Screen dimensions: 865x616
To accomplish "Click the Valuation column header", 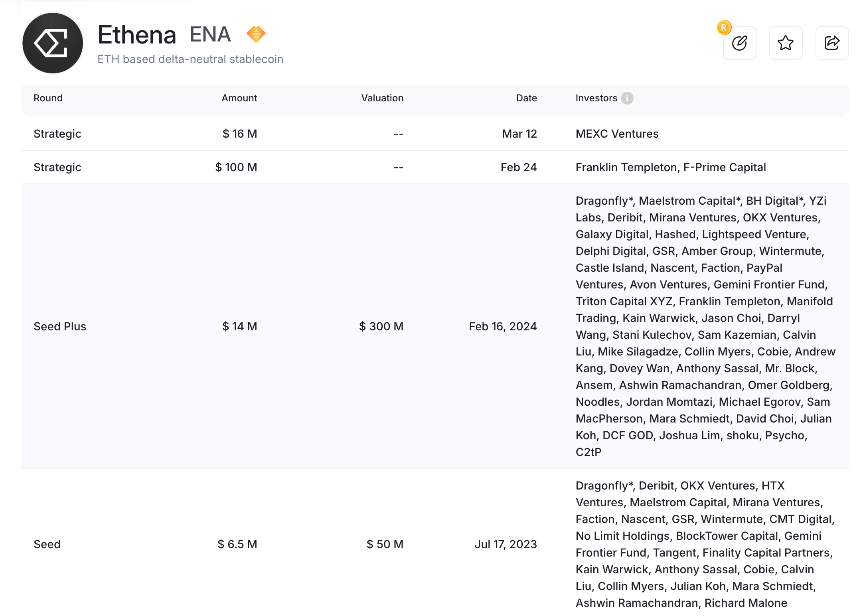I will pos(382,98).
